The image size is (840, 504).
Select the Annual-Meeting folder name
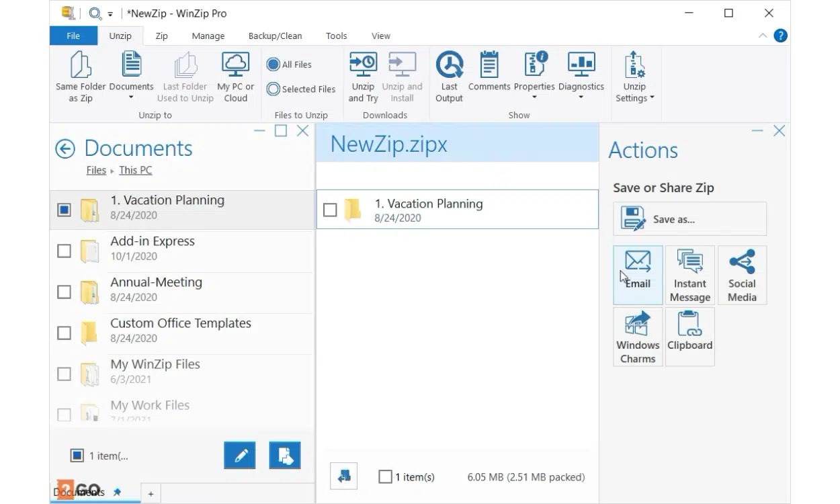click(x=156, y=282)
